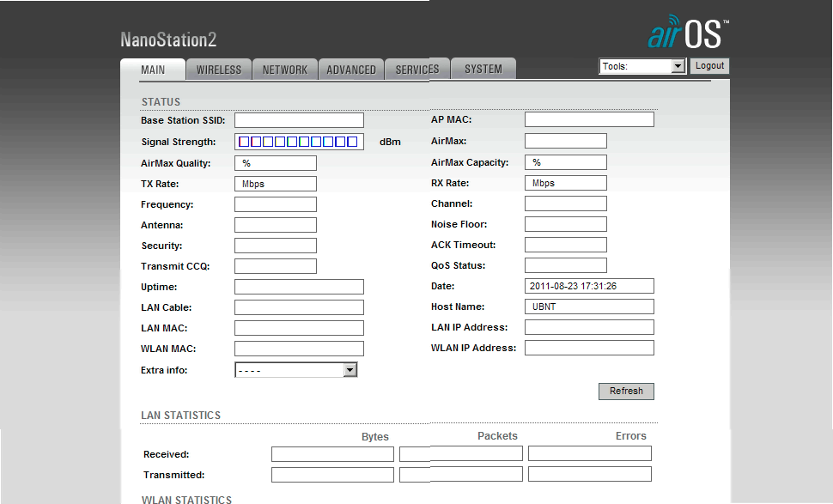This screenshot has width=833, height=504.
Task: Switch to the WIRELESS tab
Action: click(219, 70)
